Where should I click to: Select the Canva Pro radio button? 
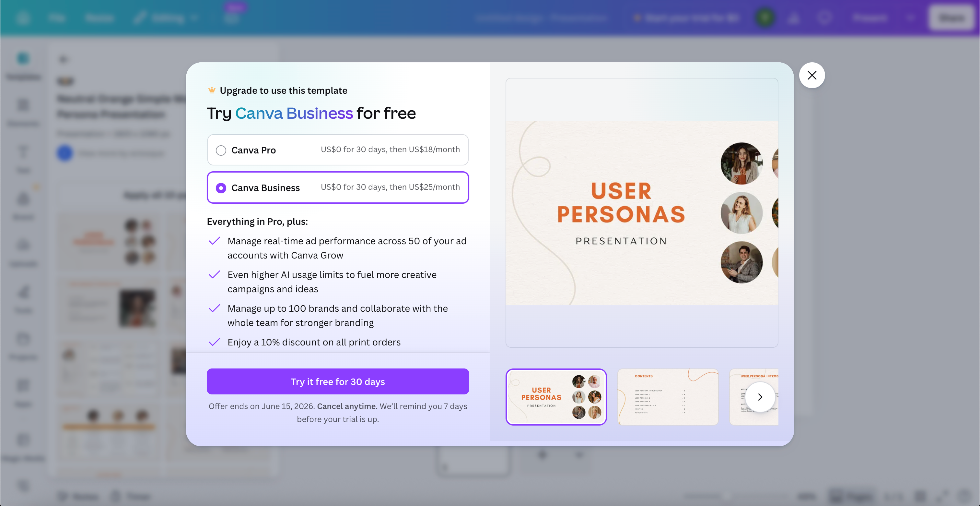[221, 151]
